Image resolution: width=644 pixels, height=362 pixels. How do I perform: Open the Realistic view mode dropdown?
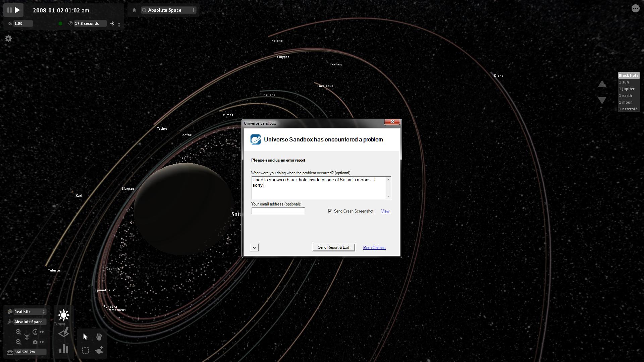click(x=29, y=312)
